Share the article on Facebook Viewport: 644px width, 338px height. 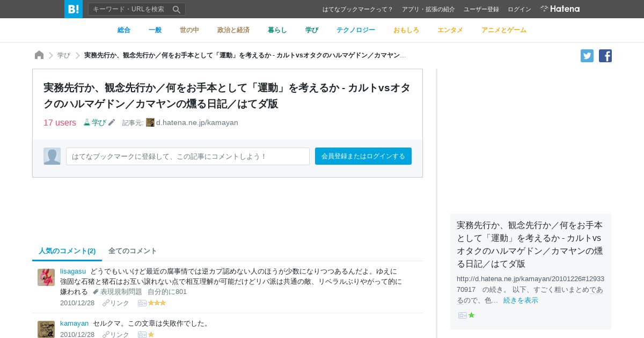[605, 56]
